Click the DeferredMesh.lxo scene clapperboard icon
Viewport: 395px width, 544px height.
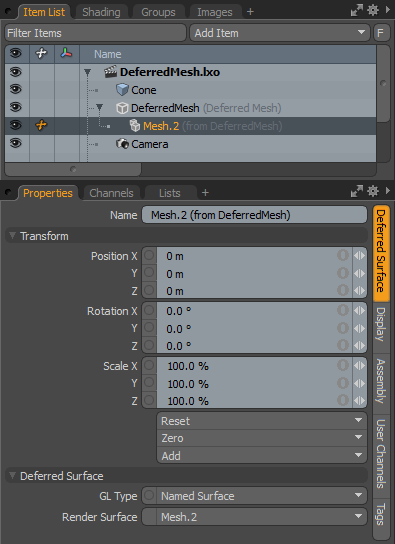click(x=110, y=72)
